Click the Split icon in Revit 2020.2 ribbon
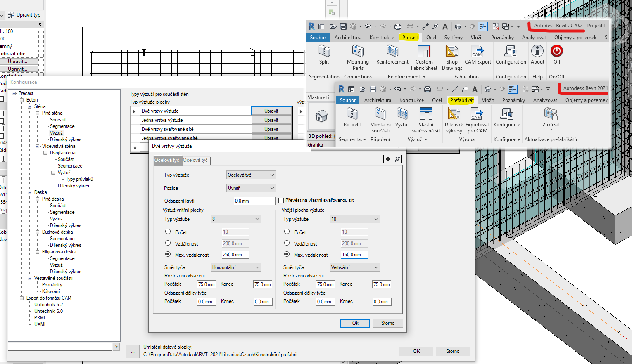This screenshot has width=632, height=364. 324,51
